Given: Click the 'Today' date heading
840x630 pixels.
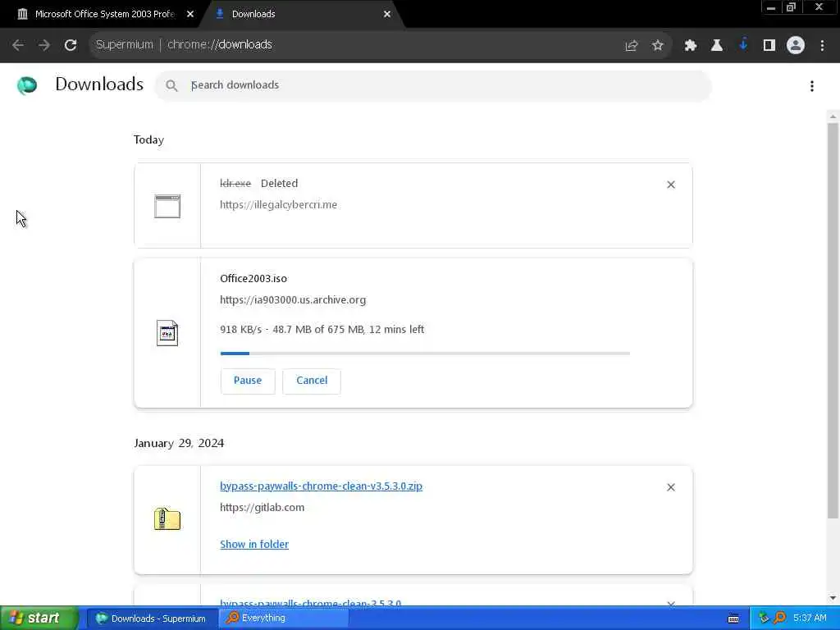Looking at the screenshot, I should (149, 139).
